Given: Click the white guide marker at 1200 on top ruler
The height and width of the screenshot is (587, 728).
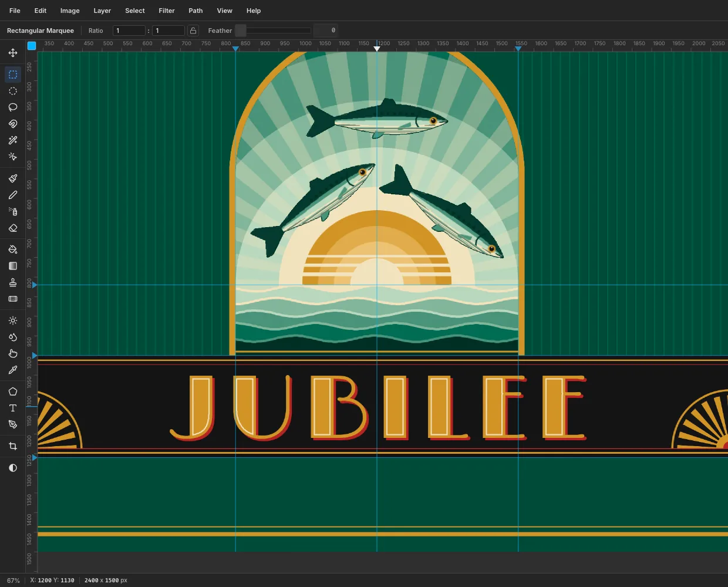Looking at the screenshot, I should pos(377,49).
